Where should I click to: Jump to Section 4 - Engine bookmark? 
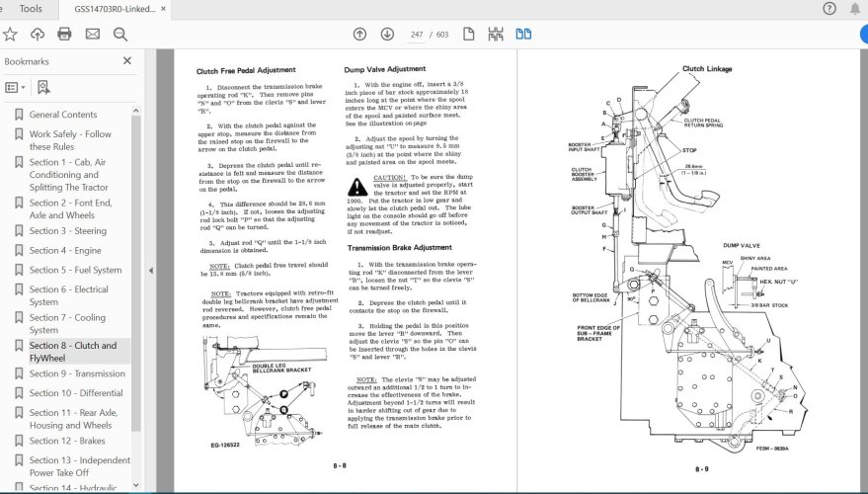[65, 251]
